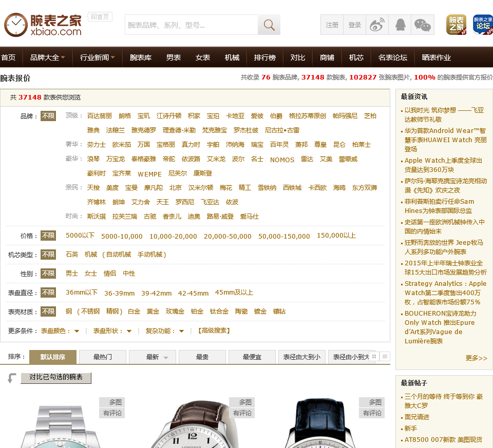Open Weibo login icon
The width and height of the screenshot is (493, 448).
point(377,25)
